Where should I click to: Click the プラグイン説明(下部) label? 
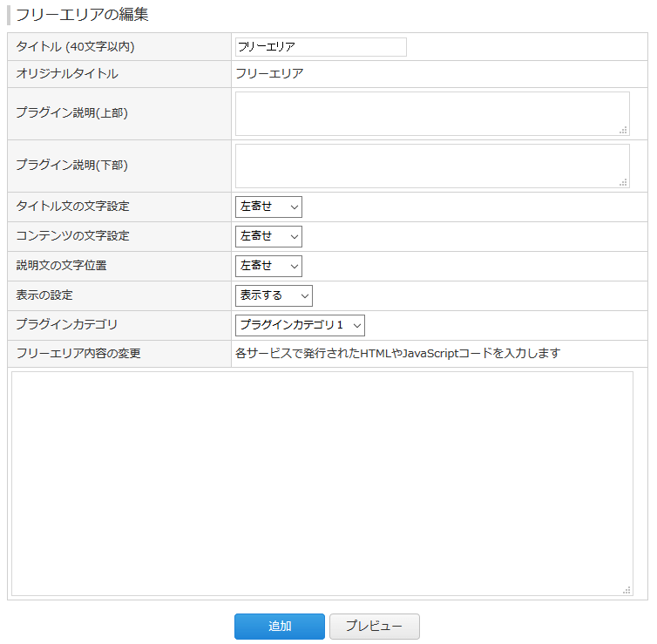[x=71, y=165]
